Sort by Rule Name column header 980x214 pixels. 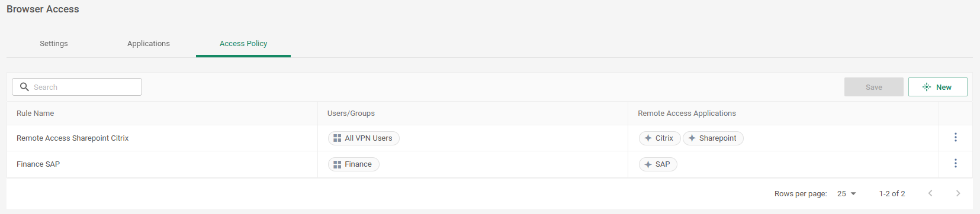tap(36, 114)
